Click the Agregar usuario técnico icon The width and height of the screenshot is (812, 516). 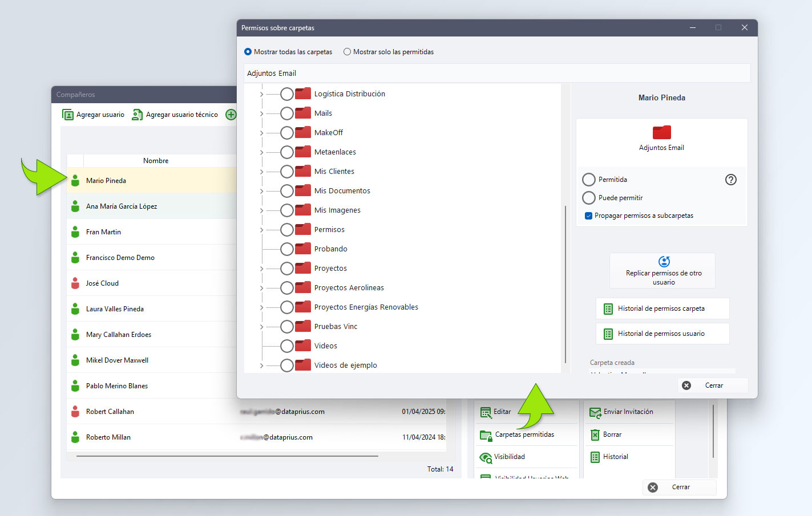(137, 115)
